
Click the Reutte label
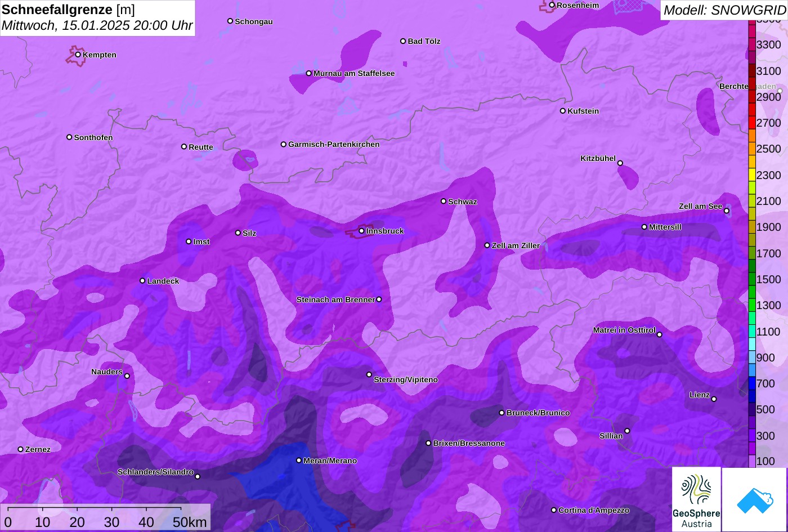tap(201, 147)
